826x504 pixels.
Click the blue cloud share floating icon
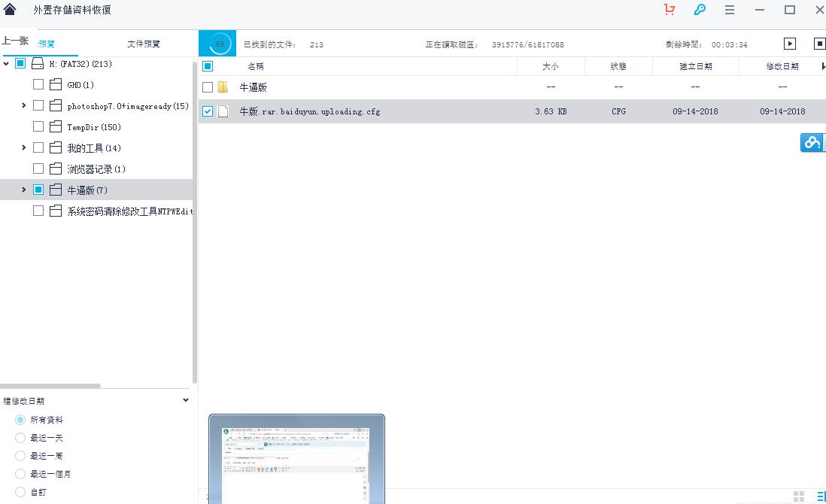pos(812,142)
